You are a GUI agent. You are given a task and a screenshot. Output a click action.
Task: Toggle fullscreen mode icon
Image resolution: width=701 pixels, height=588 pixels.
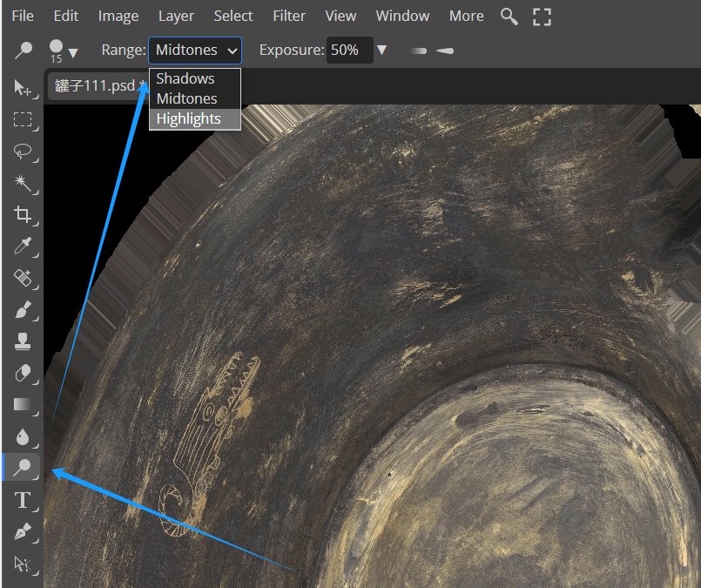[542, 17]
